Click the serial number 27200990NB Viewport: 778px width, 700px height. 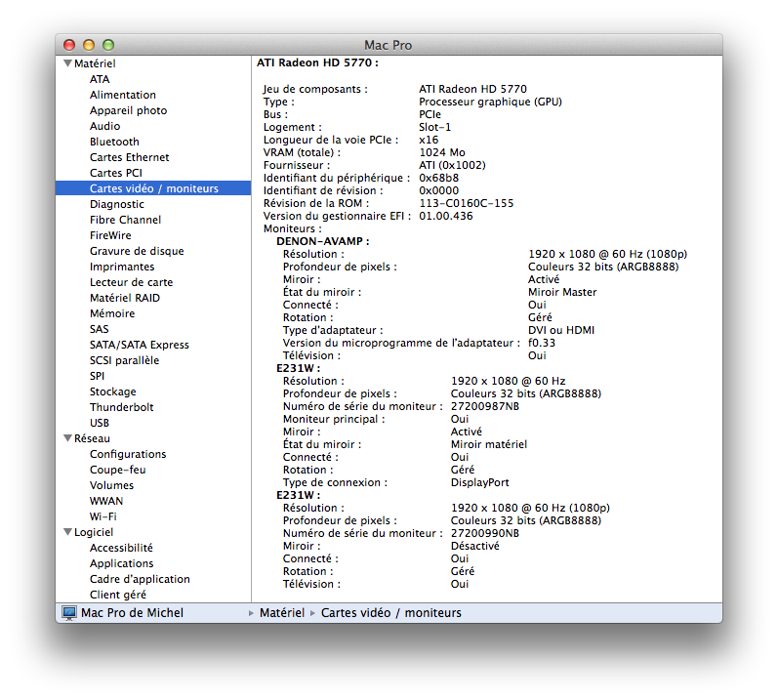point(485,534)
